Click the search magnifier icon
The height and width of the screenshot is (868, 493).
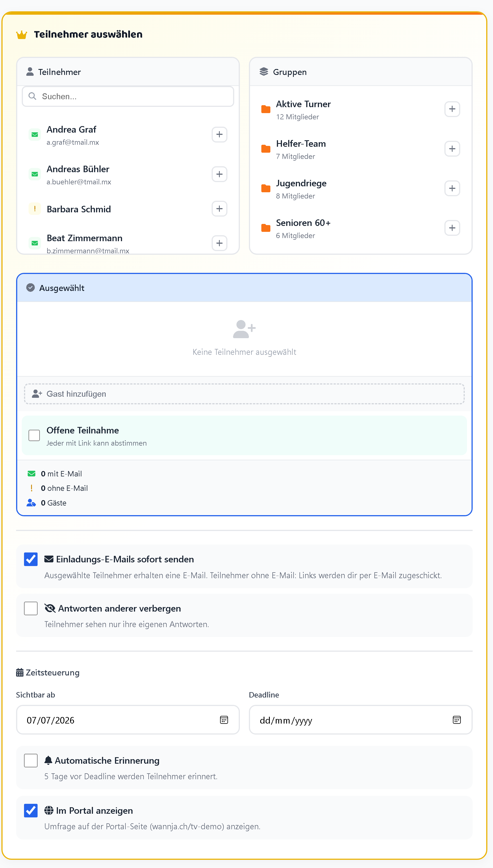point(32,96)
